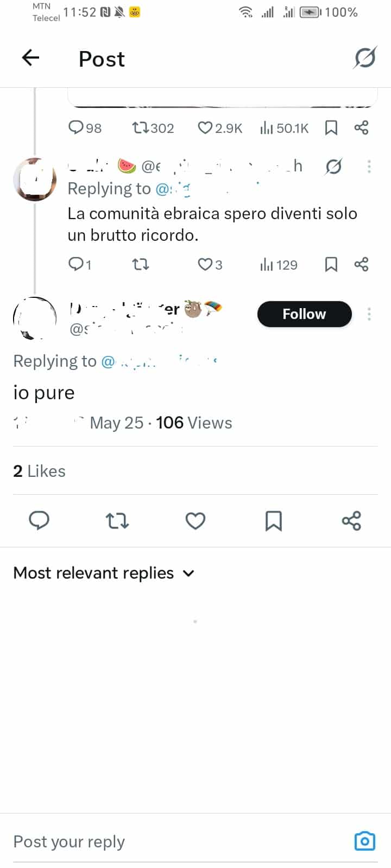The image size is (391, 868).
Task: View the 2 Likes list
Action: [39, 471]
